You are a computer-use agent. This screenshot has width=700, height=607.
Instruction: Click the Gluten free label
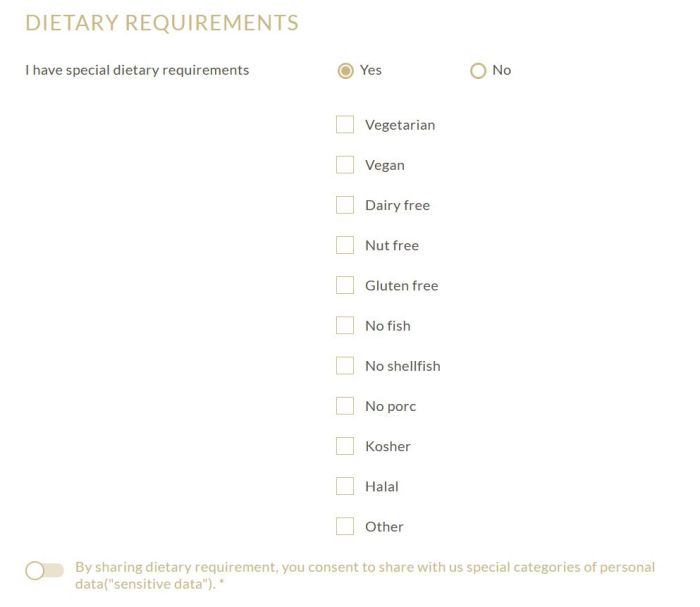click(401, 285)
